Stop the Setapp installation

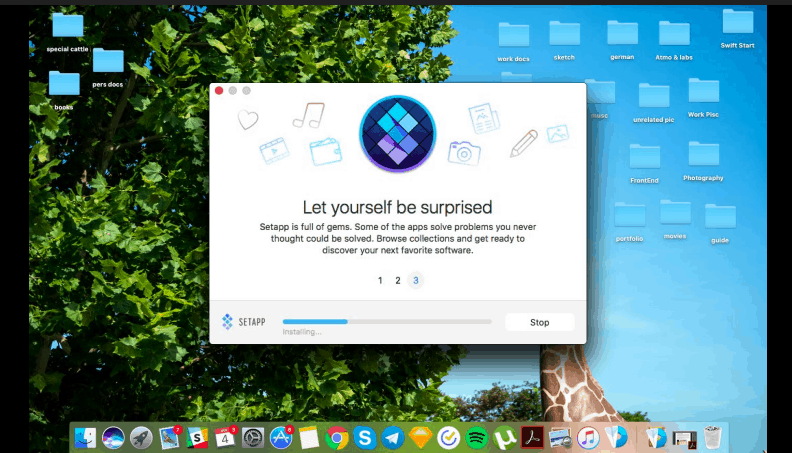tap(539, 322)
